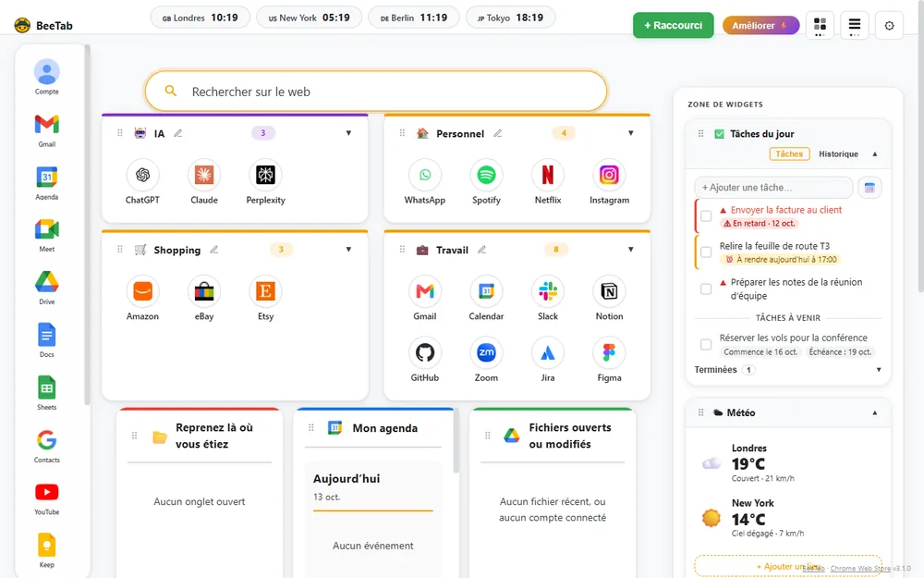Open the Notion shortcut
This screenshot has width=924, height=578.
click(x=609, y=291)
